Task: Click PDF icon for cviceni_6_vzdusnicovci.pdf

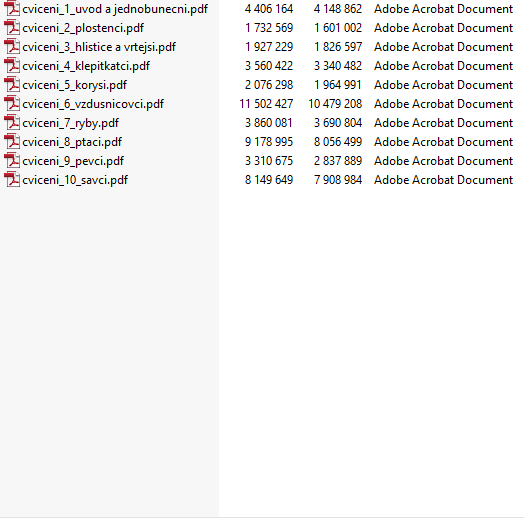Action: (x=12, y=104)
